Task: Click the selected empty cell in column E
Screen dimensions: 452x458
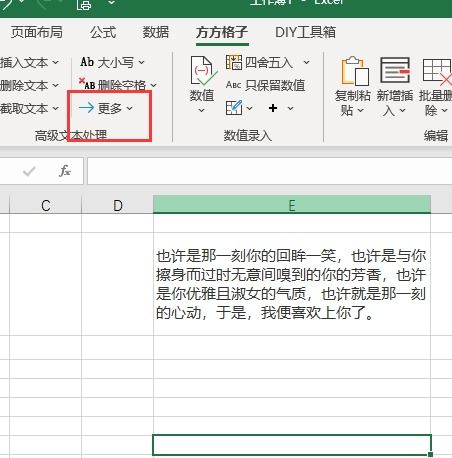Action: (292, 445)
